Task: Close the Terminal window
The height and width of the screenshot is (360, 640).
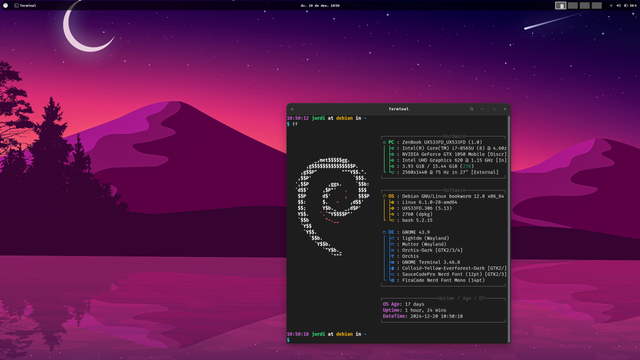Action: coord(505,109)
